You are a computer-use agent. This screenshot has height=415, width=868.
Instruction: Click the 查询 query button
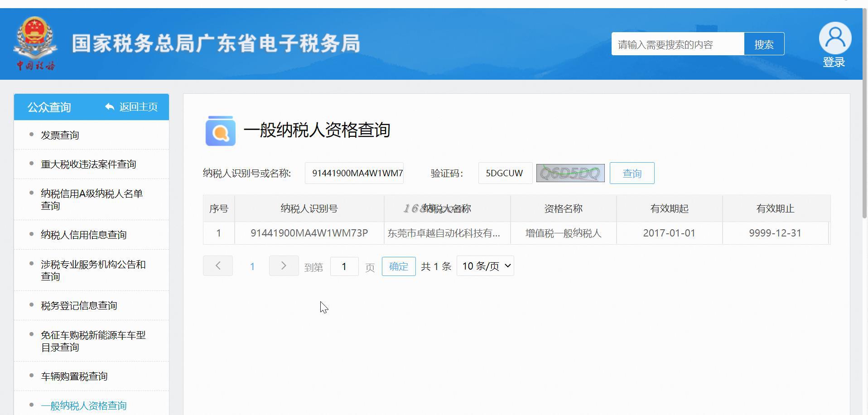(632, 173)
